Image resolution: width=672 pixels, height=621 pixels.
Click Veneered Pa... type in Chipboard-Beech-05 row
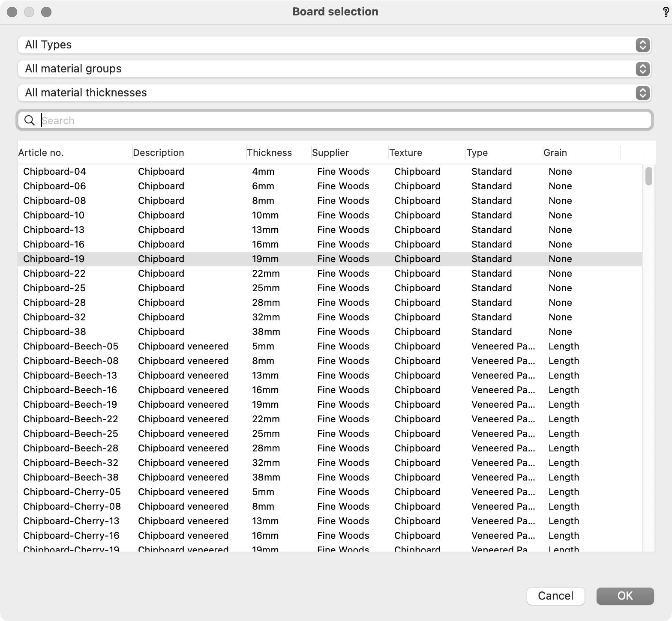coord(503,346)
